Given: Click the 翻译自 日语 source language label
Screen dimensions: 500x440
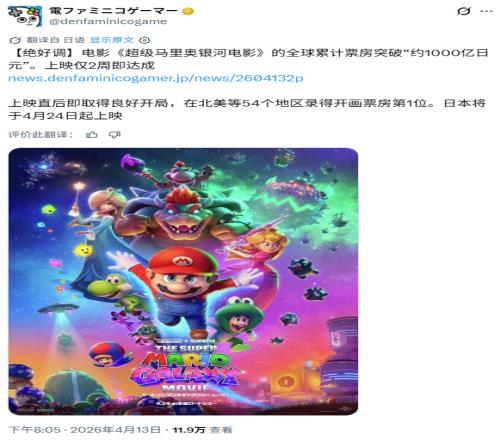Looking at the screenshot, I should pyautogui.click(x=55, y=40).
